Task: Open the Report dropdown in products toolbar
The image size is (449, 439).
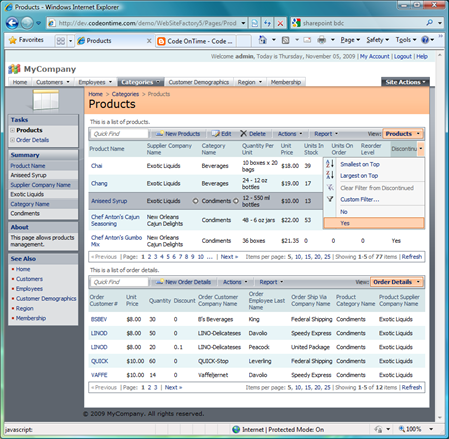Action: pos(326,134)
